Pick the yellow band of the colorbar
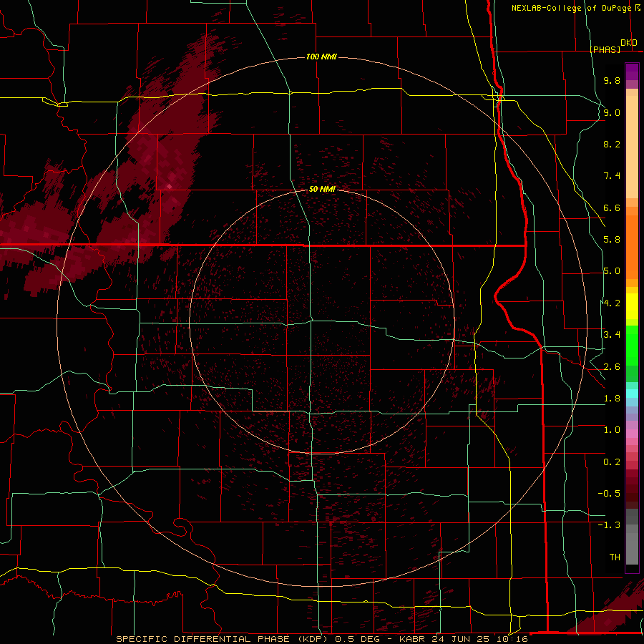644x644 pixels. coord(632,306)
